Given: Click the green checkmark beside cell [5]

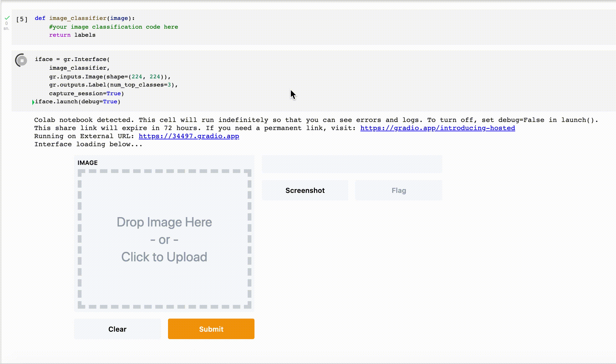Looking at the screenshot, I should point(7,18).
